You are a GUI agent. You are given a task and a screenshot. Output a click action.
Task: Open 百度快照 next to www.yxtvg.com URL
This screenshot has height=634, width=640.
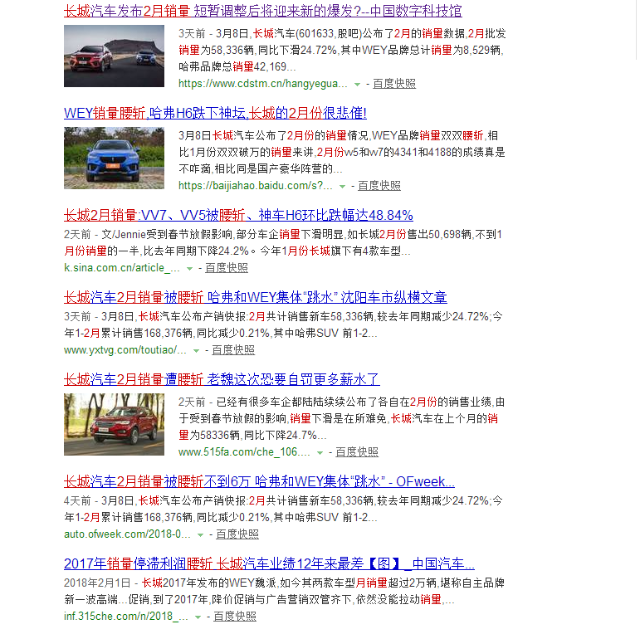point(233,350)
